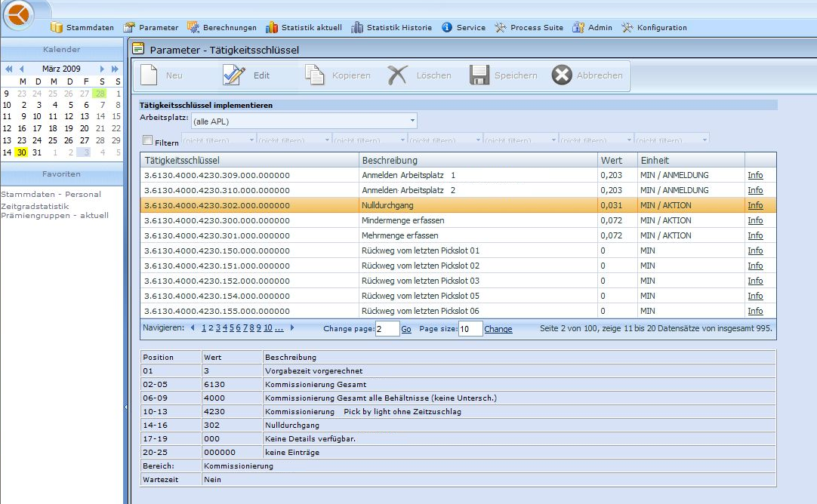This screenshot has height=504, width=817.
Task: Go to next month in calendar
Action: coord(103,69)
